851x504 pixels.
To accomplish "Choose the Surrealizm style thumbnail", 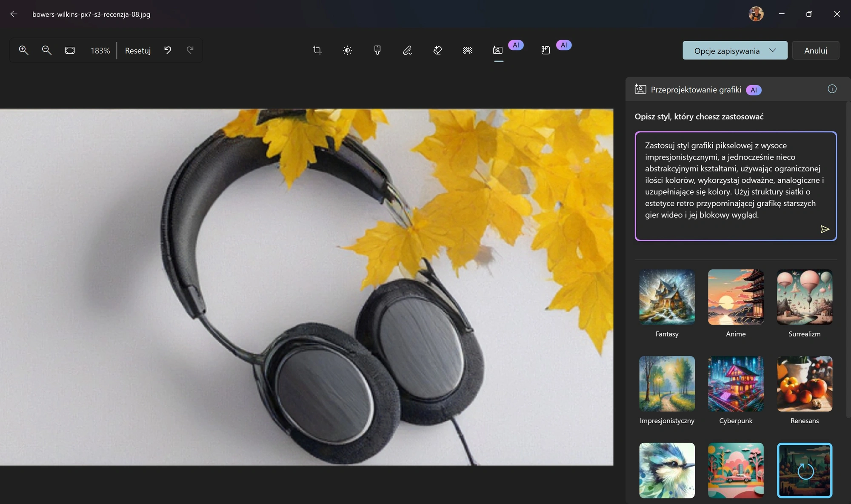I will [x=805, y=297].
